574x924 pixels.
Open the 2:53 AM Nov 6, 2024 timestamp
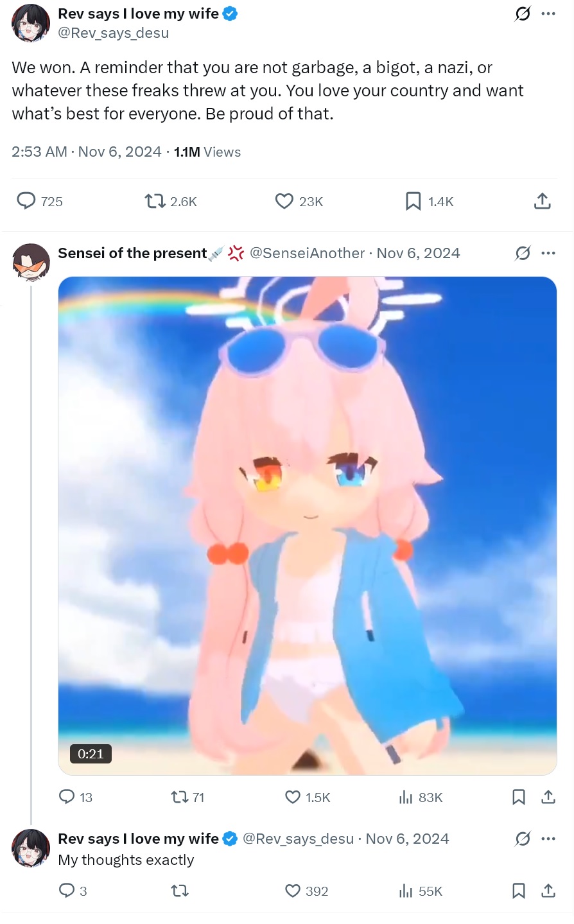coord(87,152)
